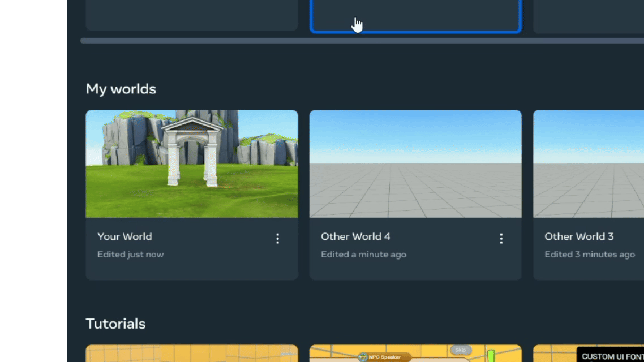Open the Your World three-dot options menu
Screen dimensions: 644x362
tap(277, 239)
